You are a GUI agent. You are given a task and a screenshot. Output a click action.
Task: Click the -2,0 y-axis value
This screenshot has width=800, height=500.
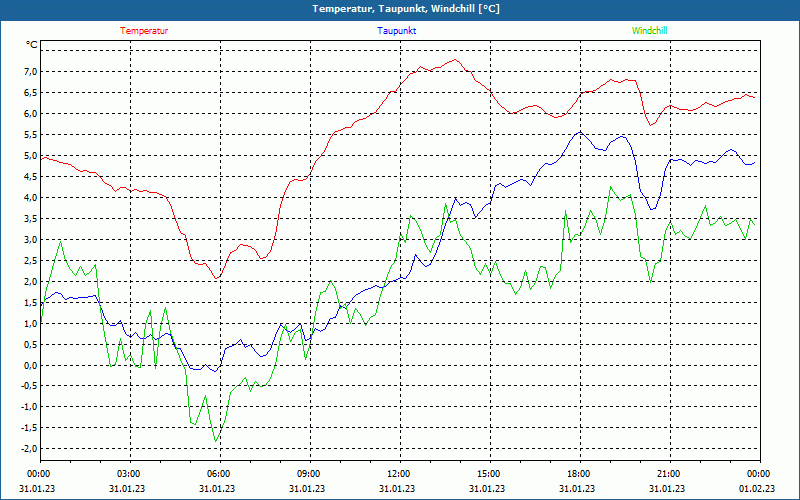pyautogui.click(x=30, y=448)
